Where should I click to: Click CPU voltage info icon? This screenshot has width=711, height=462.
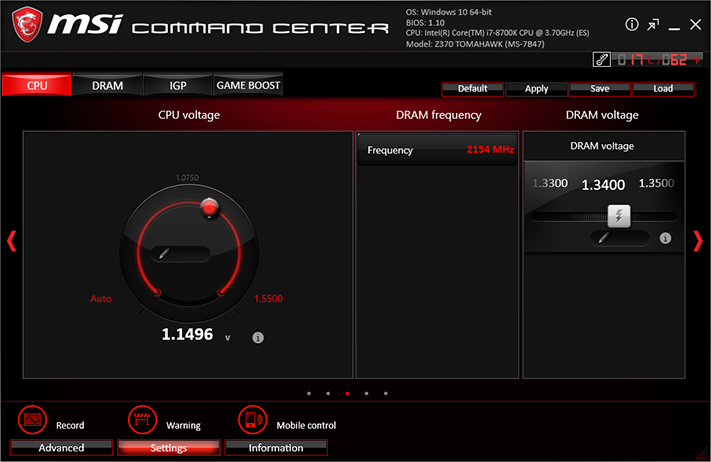click(x=258, y=337)
